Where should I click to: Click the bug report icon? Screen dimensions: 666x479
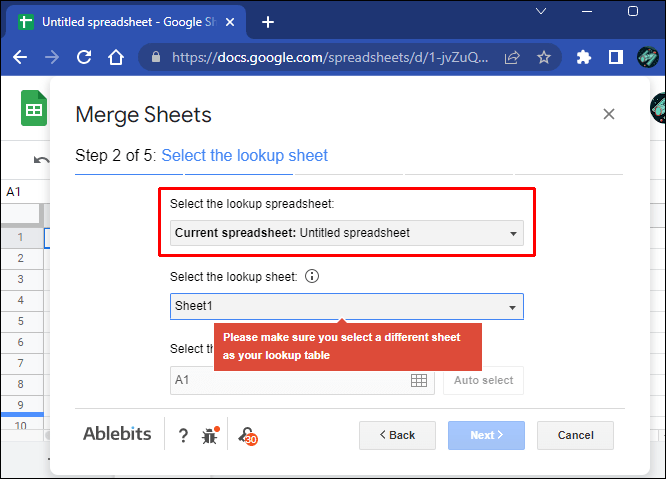(210, 435)
